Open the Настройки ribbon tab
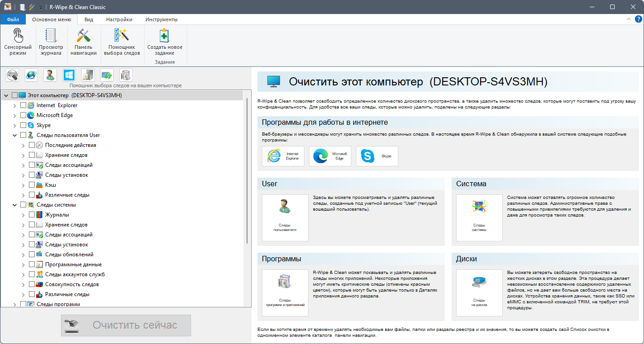 coord(119,19)
